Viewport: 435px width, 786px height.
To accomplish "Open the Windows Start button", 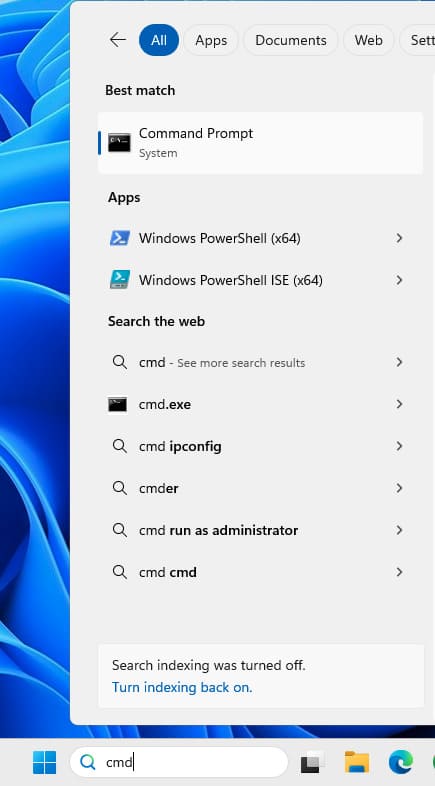I will coord(45,762).
